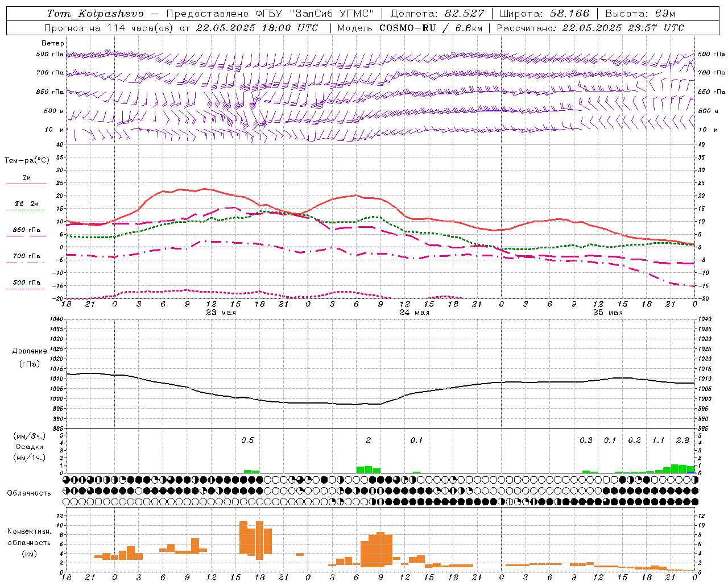Image resolution: width=728 pixels, height=582 pixels.
Task: Click the 'Конвективн.' label
Action: point(29,531)
